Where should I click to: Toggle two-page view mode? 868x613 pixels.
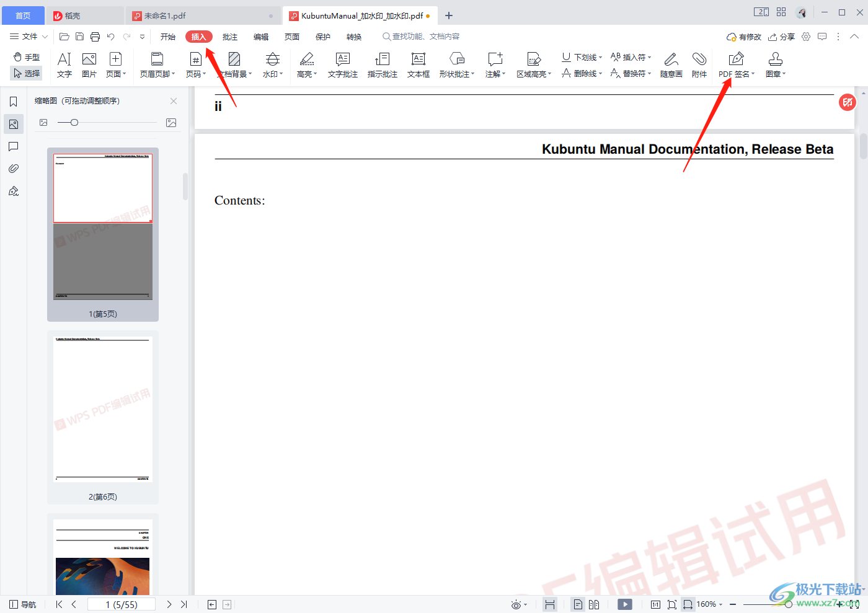pos(594,604)
